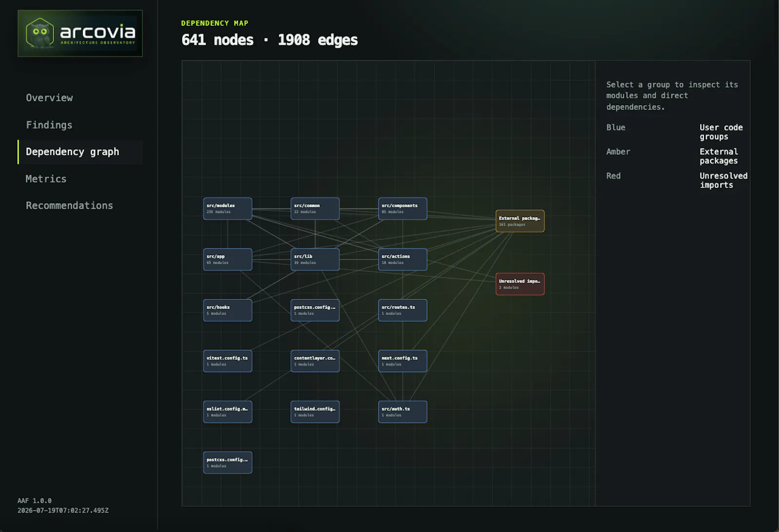Click the 'External packages' legend text

coord(719,156)
